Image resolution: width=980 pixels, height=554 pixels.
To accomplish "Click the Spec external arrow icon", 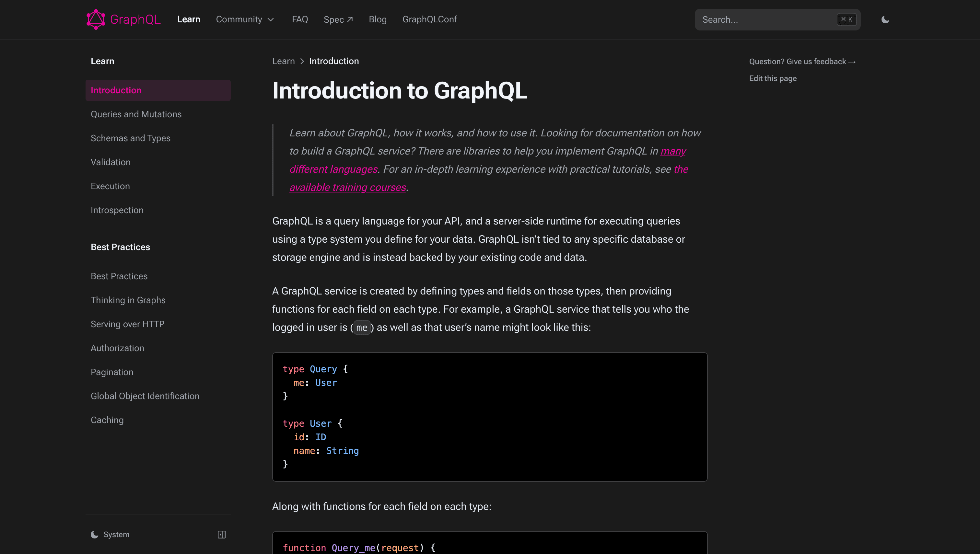I will (x=350, y=19).
